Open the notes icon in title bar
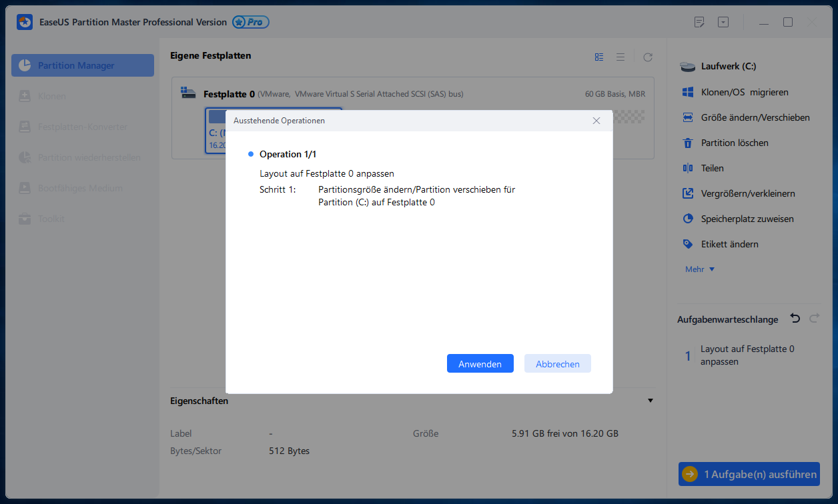The width and height of the screenshot is (838, 504). (x=699, y=22)
